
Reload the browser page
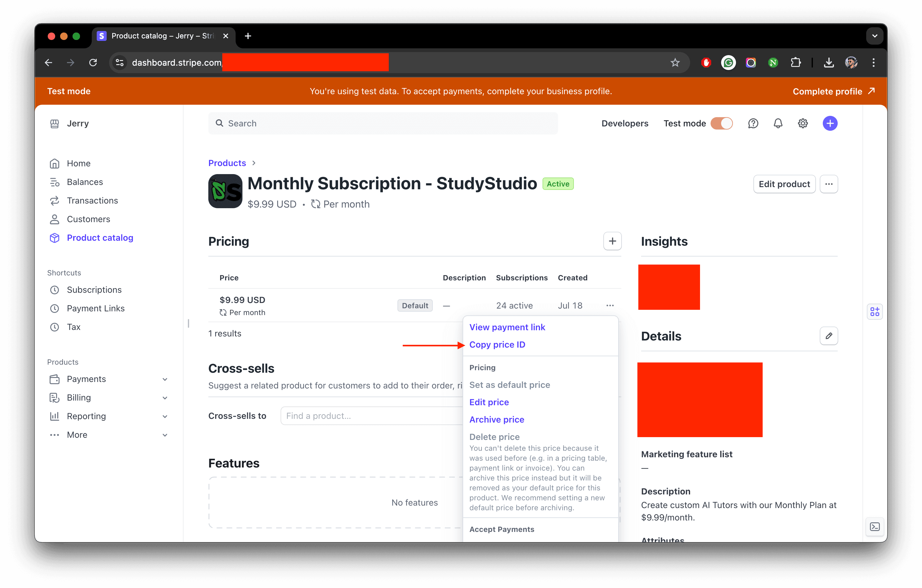pyautogui.click(x=93, y=62)
